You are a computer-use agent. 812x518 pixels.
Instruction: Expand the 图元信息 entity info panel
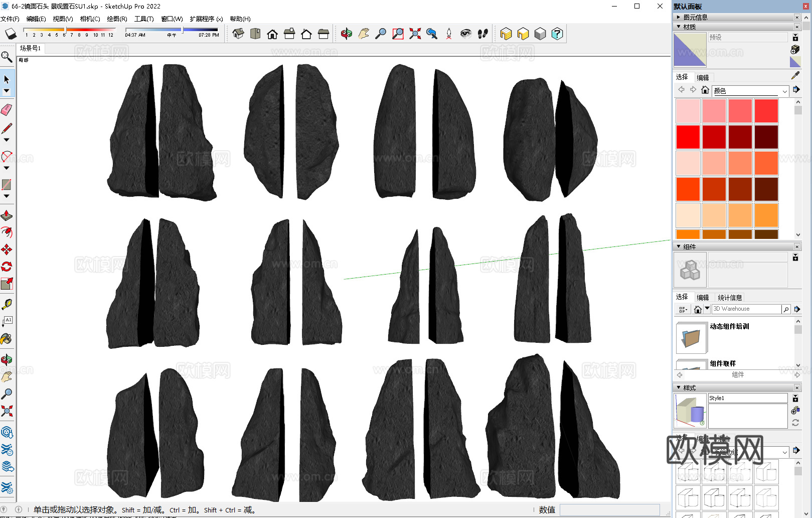[679, 17]
